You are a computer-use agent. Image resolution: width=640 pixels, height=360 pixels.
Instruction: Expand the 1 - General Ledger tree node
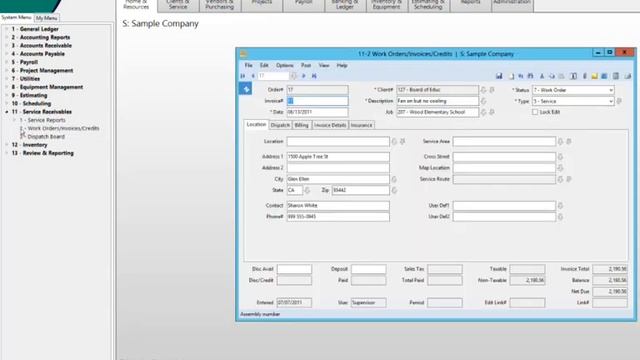point(7,29)
